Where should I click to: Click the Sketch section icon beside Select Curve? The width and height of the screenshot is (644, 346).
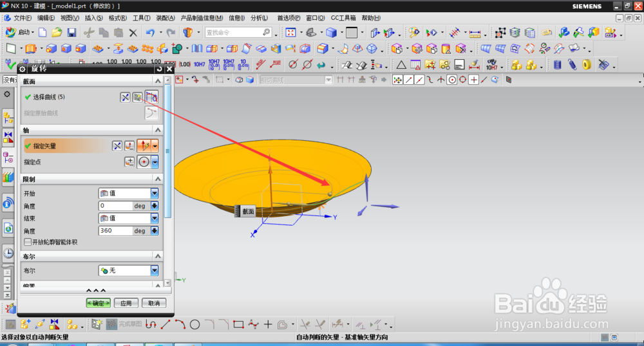tap(138, 97)
